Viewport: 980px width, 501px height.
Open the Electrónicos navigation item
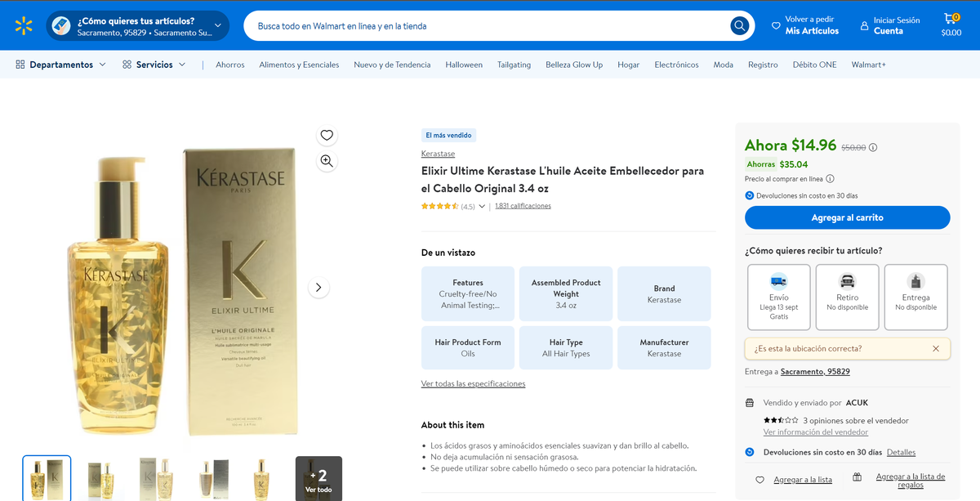click(676, 65)
